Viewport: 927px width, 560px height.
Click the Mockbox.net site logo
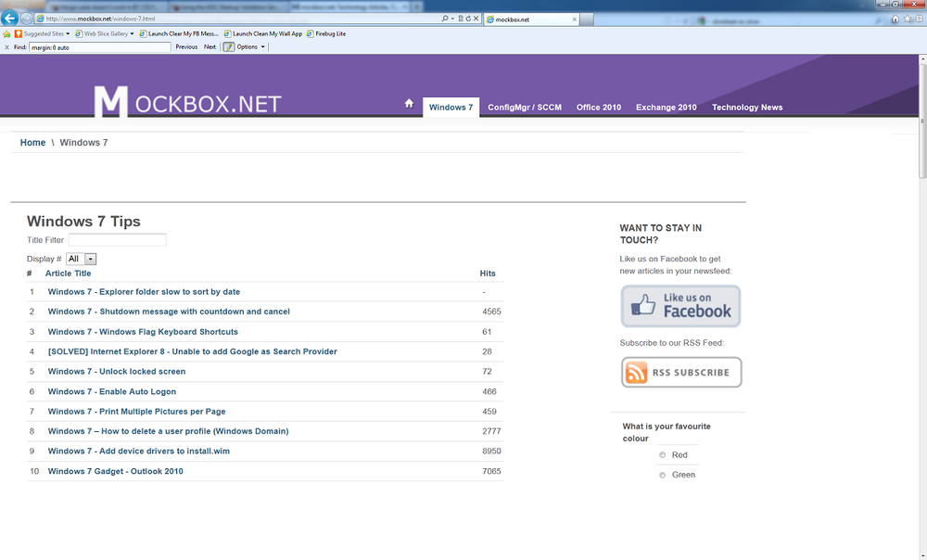(187, 102)
